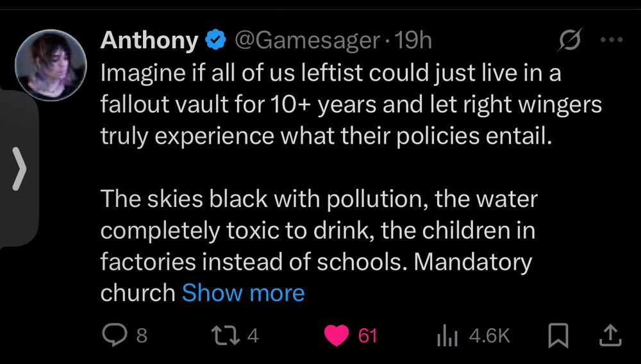Visit the @Gamesager handle

pyautogui.click(x=306, y=41)
